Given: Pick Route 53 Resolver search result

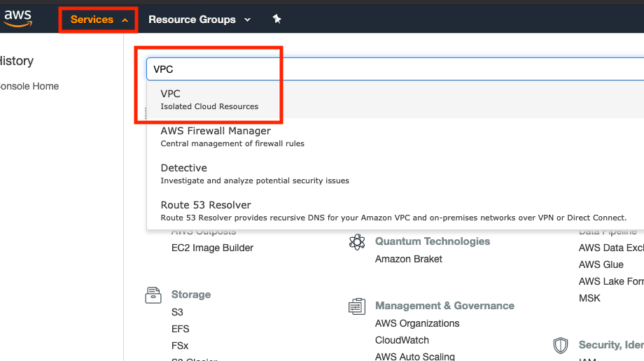Looking at the screenshot, I should coord(206,211).
